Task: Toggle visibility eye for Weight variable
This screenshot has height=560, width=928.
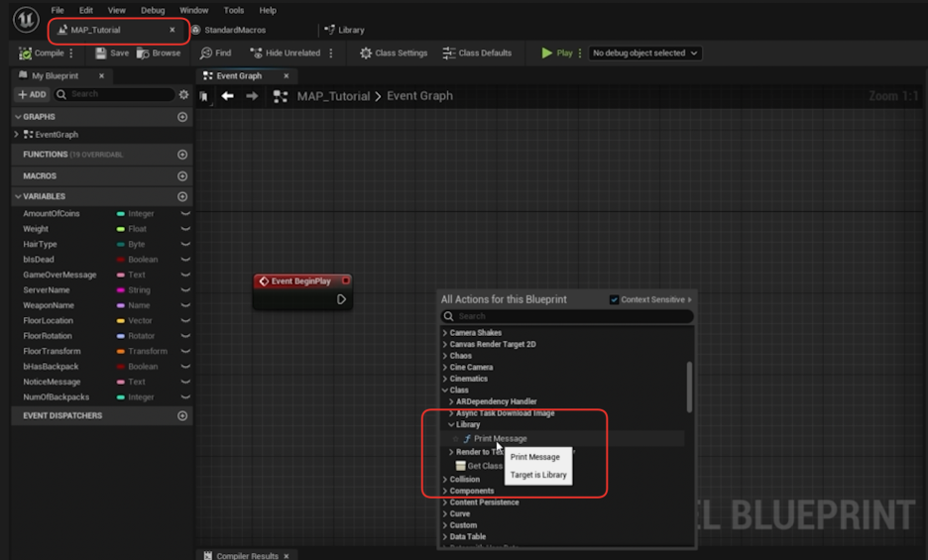Action: point(185,229)
